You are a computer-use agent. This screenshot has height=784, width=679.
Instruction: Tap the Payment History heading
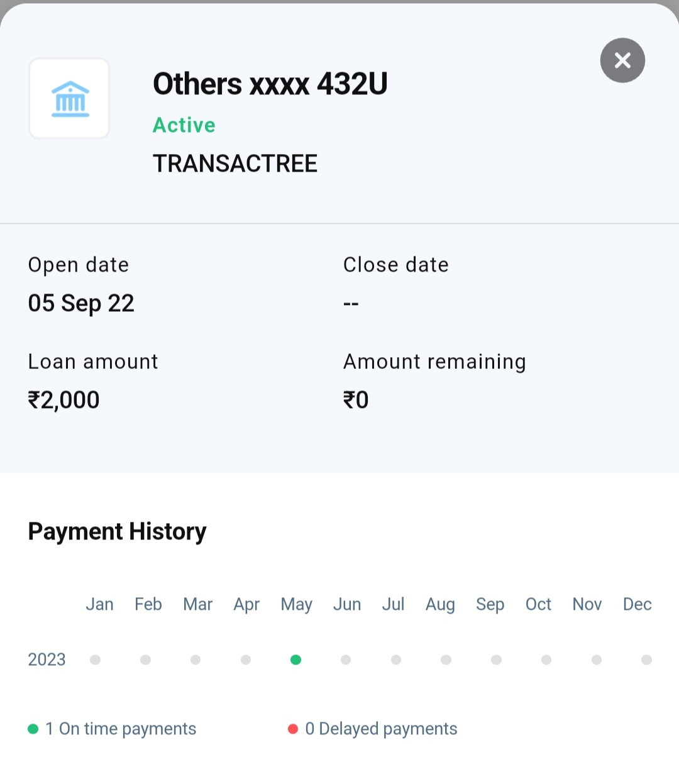coord(118,531)
